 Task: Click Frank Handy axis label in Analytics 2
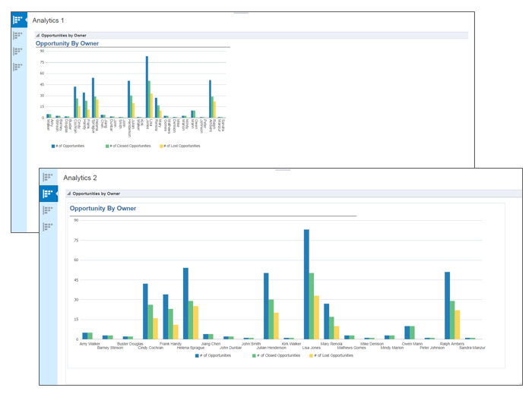pyautogui.click(x=170, y=344)
